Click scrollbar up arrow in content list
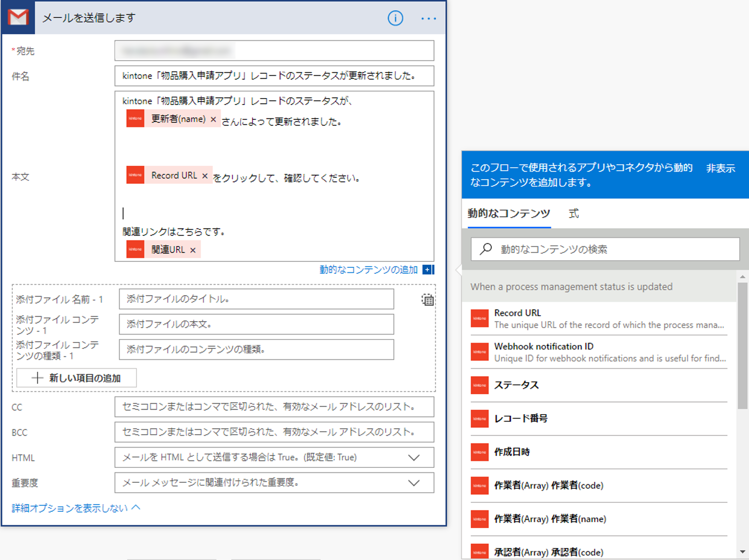This screenshot has height=560, width=749. click(x=743, y=276)
